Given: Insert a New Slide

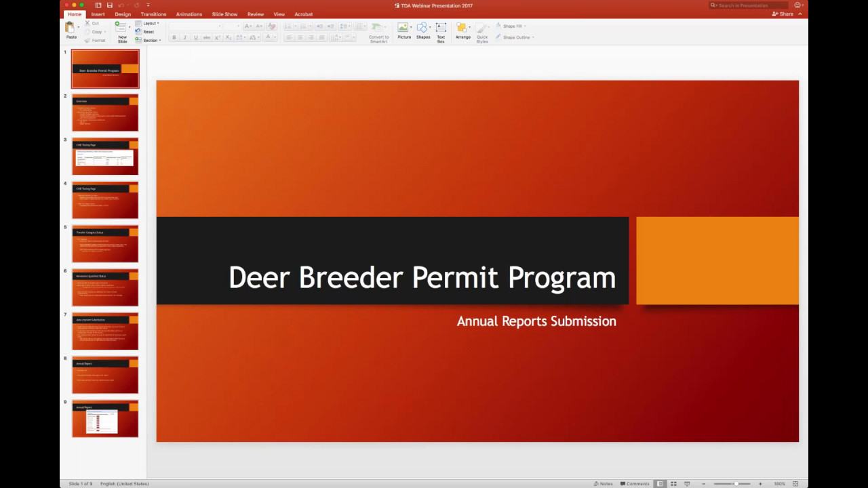Looking at the screenshot, I should (x=121, y=32).
